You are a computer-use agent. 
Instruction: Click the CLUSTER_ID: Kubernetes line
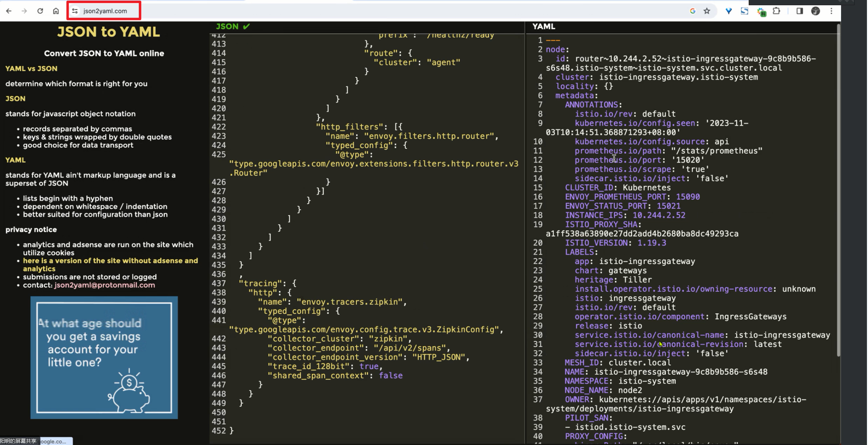tap(618, 188)
